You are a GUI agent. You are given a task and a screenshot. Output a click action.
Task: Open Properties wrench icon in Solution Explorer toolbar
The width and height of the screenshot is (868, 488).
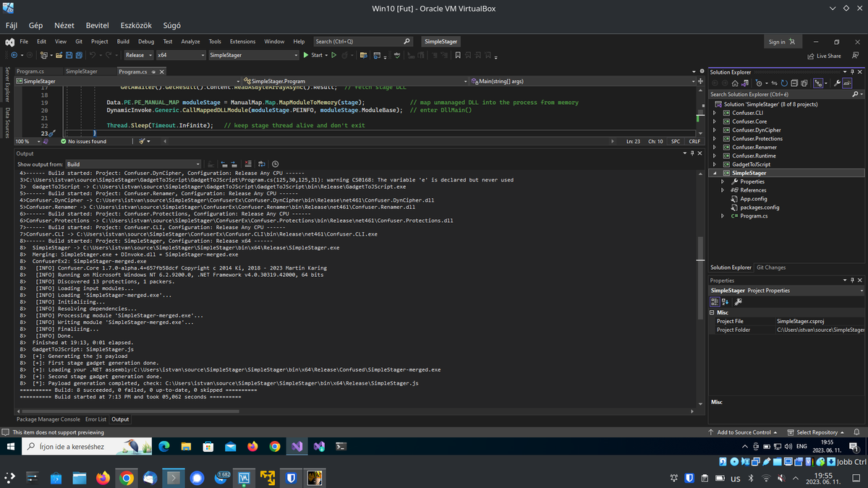tap(837, 83)
